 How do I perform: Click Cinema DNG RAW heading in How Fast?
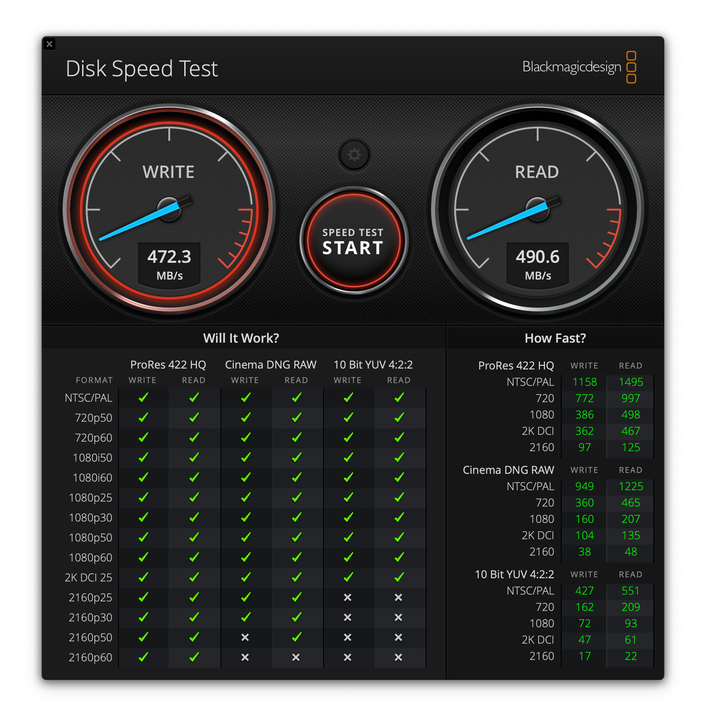(x=509, y=470)
